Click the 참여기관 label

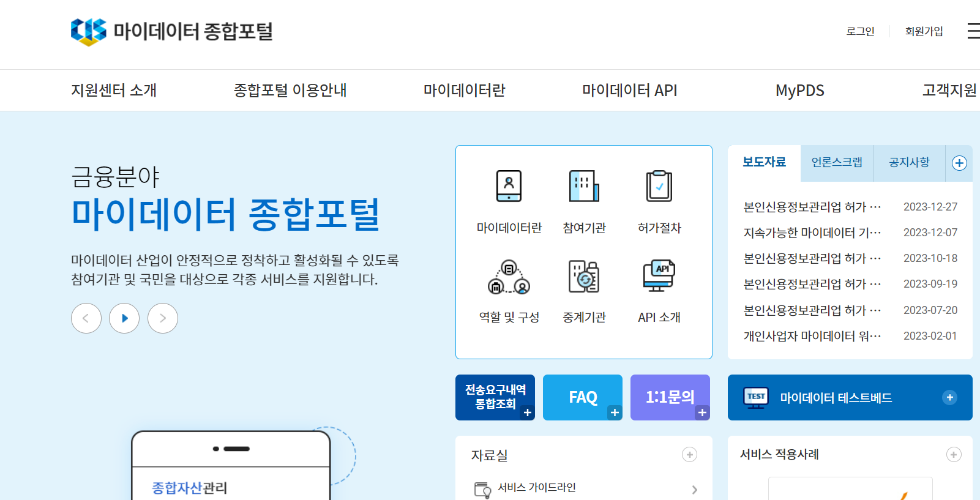tap(584, 228)
